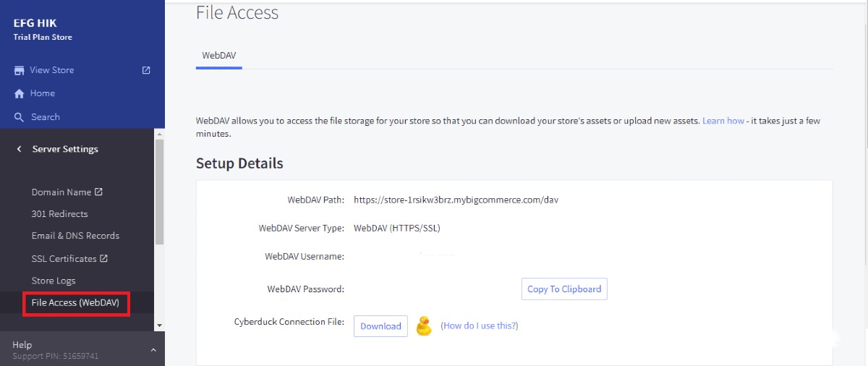Download the Cyberduck connection file

coord(380,326)
